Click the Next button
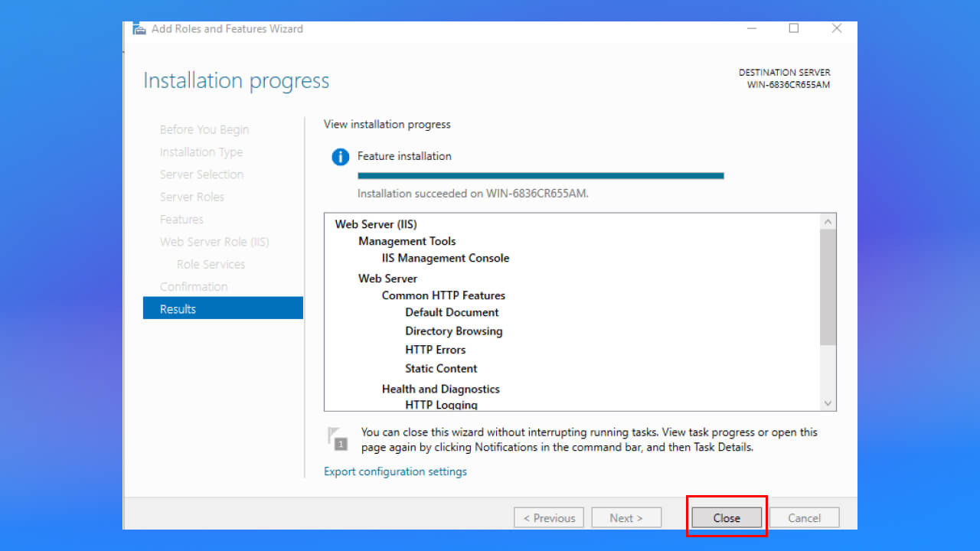Image resolution: width=980 pixels, height=551 pixels. [x=626, y=518]
